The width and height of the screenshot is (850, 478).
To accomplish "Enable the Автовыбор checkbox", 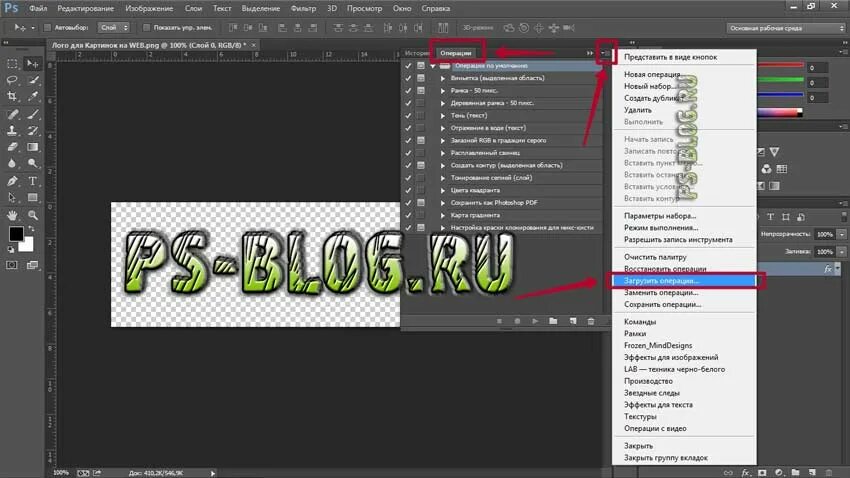I will click(47, 27).
